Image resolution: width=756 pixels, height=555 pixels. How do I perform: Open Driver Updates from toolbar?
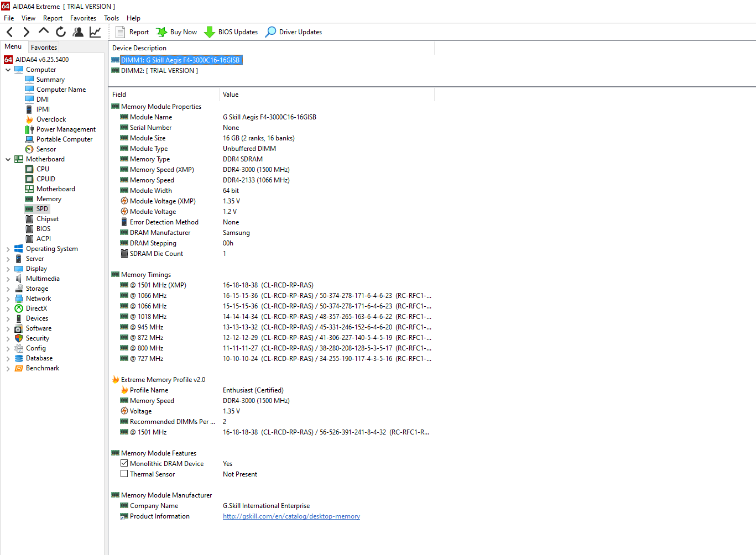pyautogui.click(x=294, y=32)
